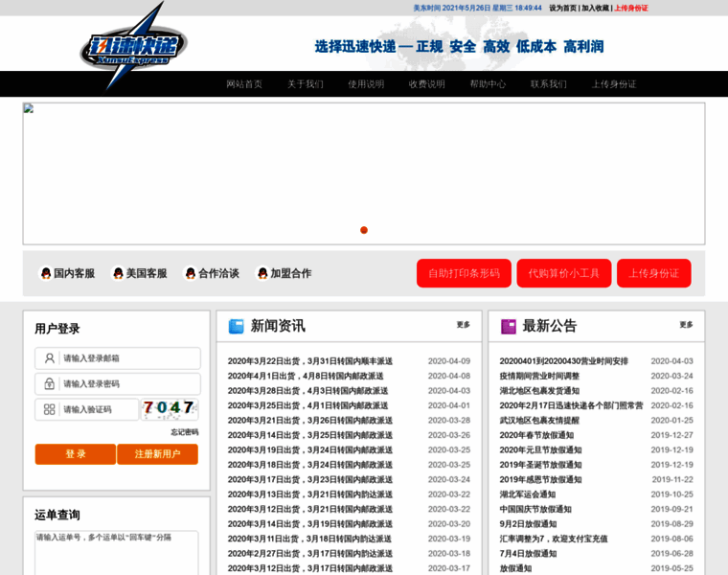This screenshot has width=728, height=575.
Task: Click the lock icon in password field
Action: pos(49,383)
